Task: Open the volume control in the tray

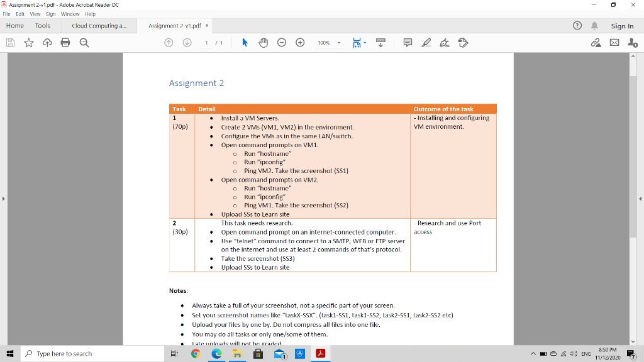Action: [x=574, y=353]
